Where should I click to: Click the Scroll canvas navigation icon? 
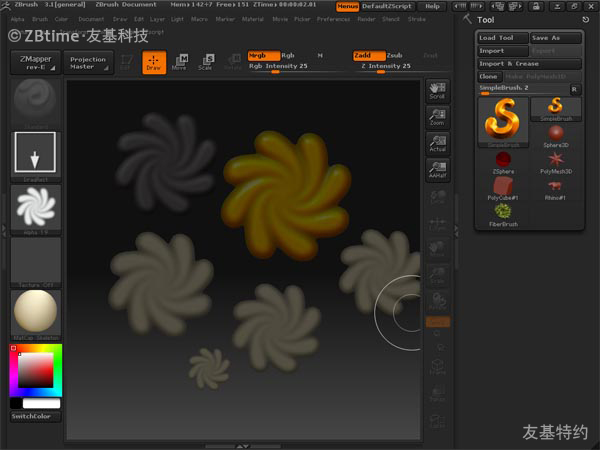click(437, 91)
